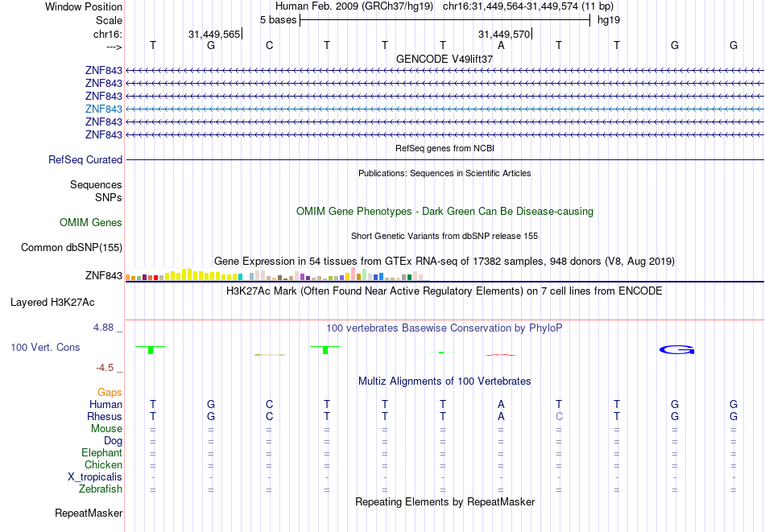Image resolution: width=765 pixels, height=532 pixels.
Task: Click the RefSeq Curated track label
Action: (x=85, y=159)
